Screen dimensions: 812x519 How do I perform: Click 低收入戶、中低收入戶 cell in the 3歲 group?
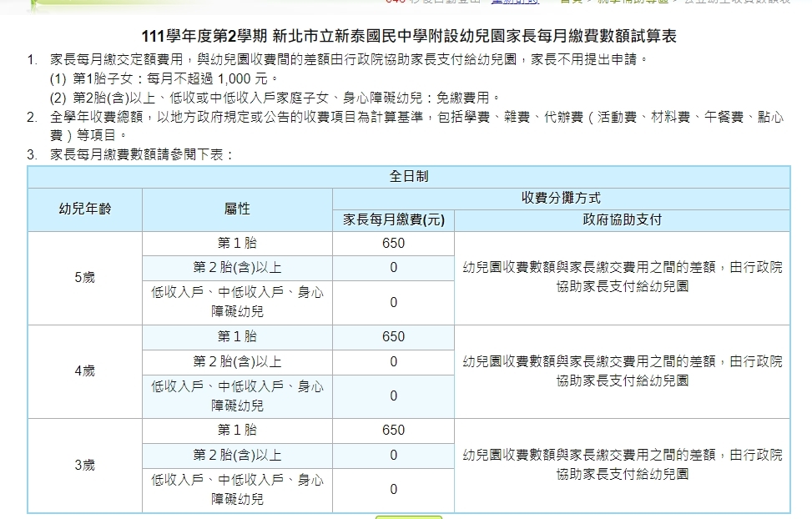click(237, 490)
